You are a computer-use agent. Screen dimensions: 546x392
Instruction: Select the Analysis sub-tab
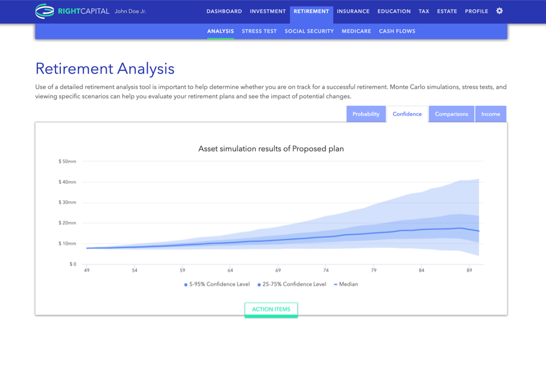click(221, 31)
